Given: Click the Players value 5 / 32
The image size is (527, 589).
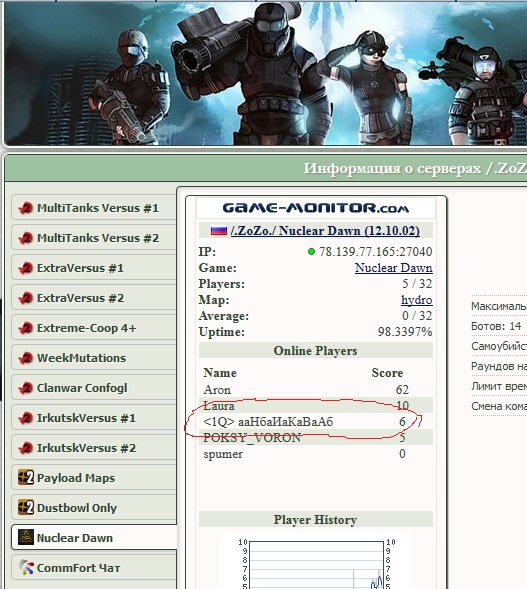Looking at the screenshot, I should (417, 284).
